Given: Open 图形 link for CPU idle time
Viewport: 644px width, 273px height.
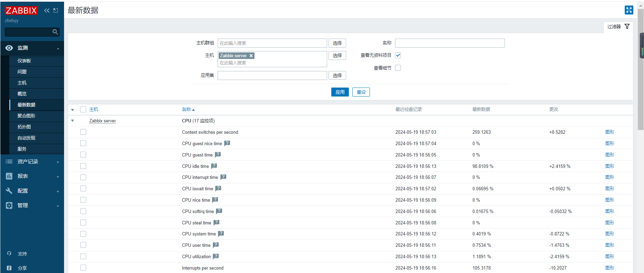Looking at the screenshot, I should (610, 166).
